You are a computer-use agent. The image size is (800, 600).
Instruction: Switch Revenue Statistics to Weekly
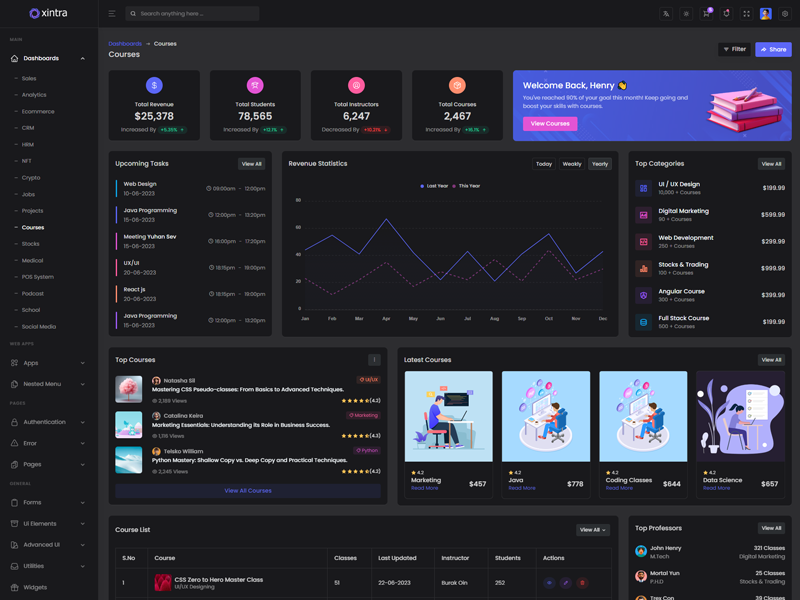pos(572,164)
